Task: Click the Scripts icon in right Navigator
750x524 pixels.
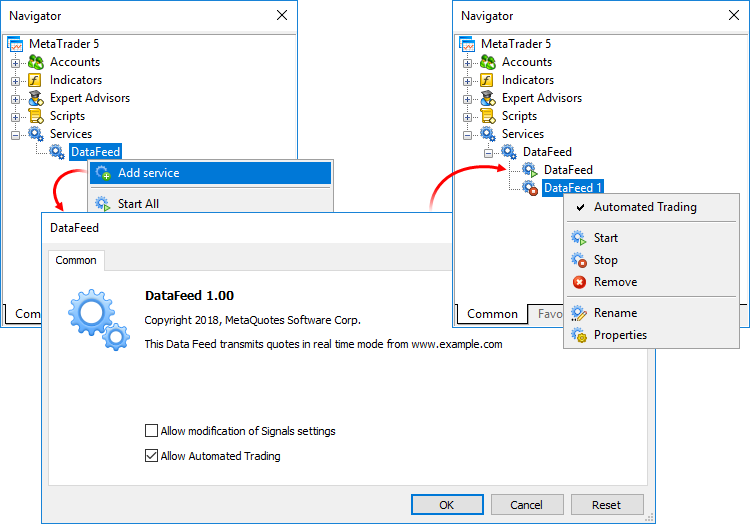Action: coord(488,116)
